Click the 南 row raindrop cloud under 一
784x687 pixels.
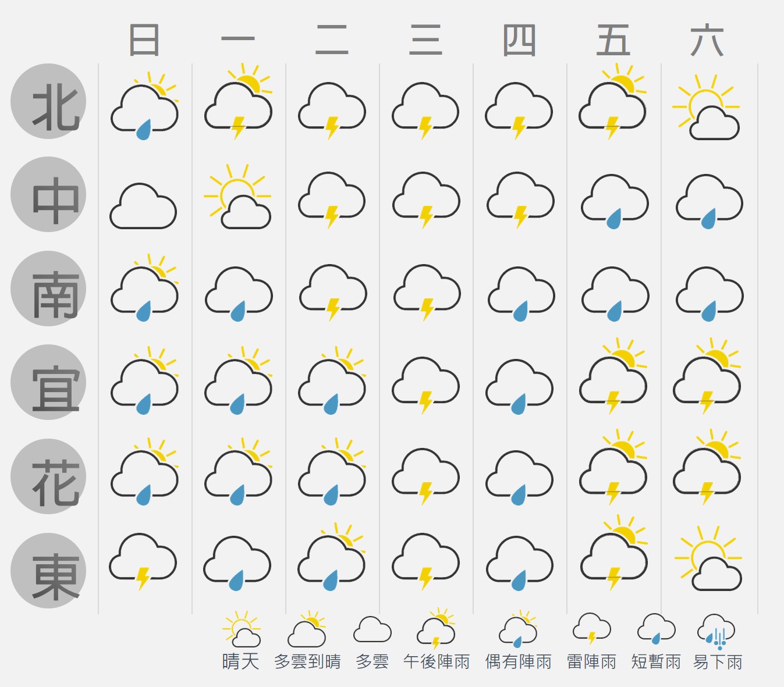point(239,294)
